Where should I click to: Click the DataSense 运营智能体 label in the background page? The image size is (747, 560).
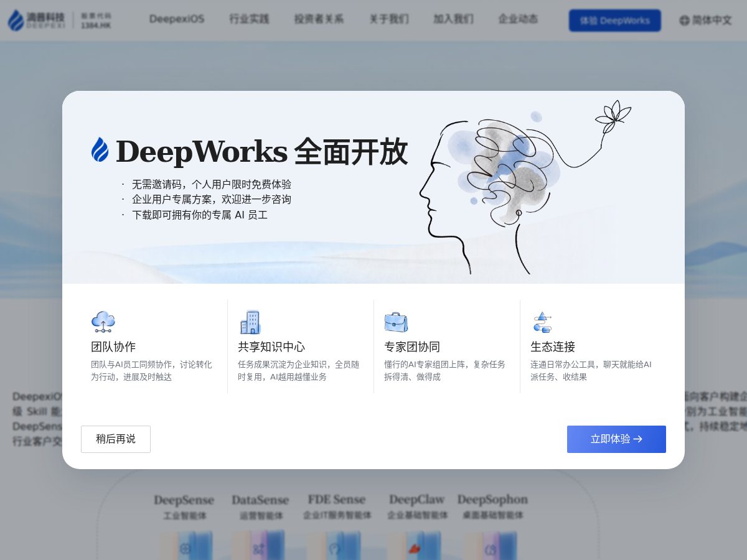tap(261, 507)
